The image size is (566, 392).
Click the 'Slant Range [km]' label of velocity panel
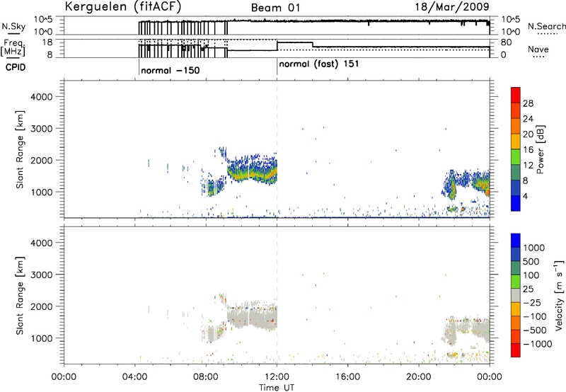pos(20,296)
